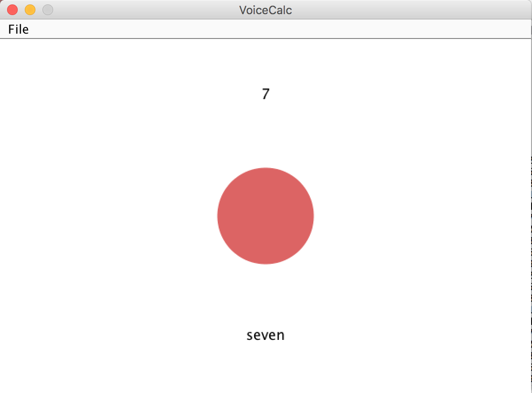Screen dimensions: 532x393
Task: Click white space between red circle and seven
Action: 266,297
